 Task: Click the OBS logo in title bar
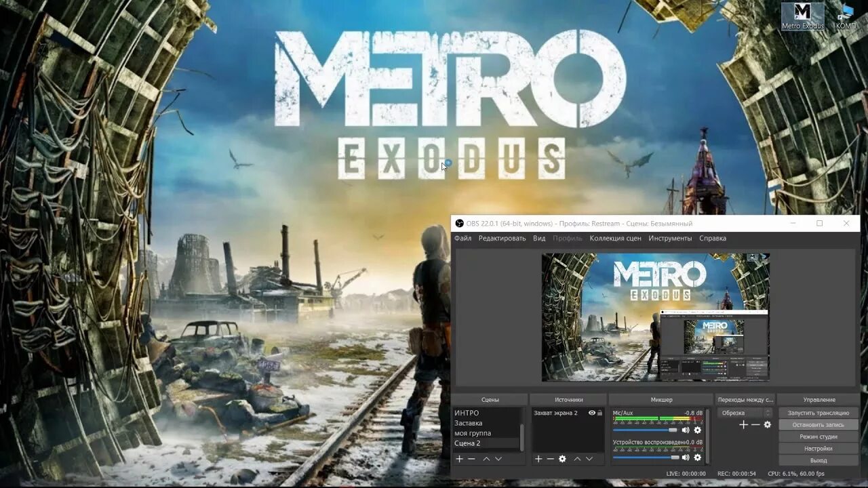point(459,224)
